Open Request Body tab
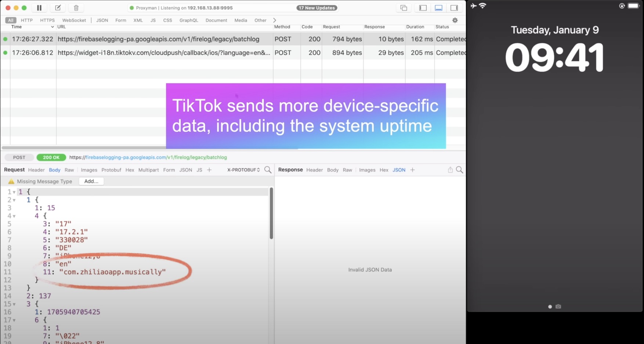Viewport: 644px width, 344px height. click(54, 170)
